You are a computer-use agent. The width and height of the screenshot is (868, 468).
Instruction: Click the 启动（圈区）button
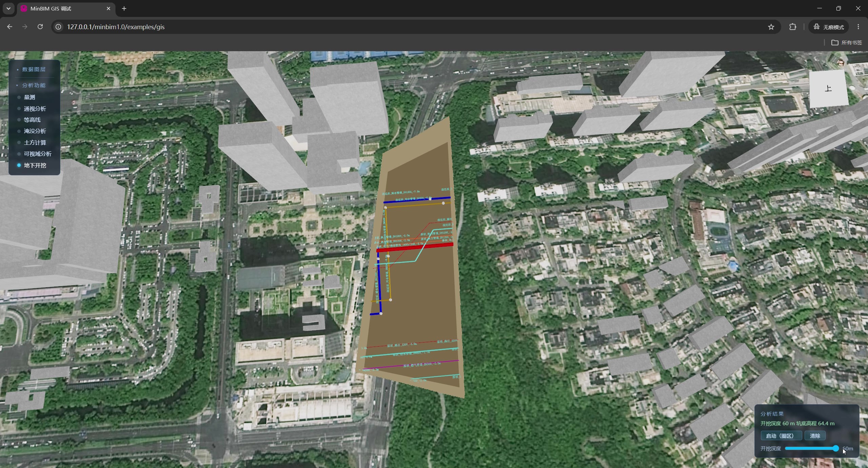[781, 436]
